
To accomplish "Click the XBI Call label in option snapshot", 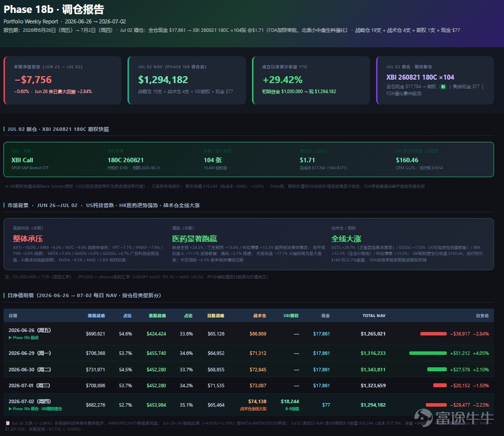I will [22, 160].
